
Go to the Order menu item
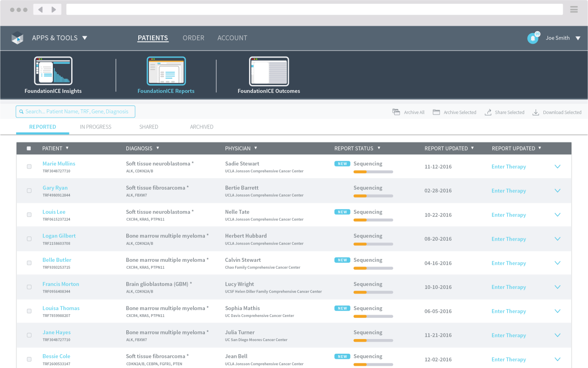(x=193, y=38)
